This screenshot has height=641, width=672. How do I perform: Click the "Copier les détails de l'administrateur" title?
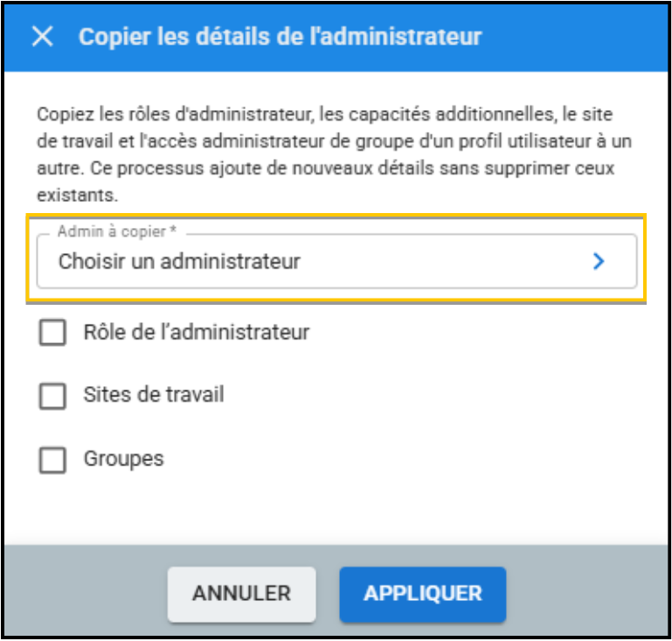(x=280, y=38)
